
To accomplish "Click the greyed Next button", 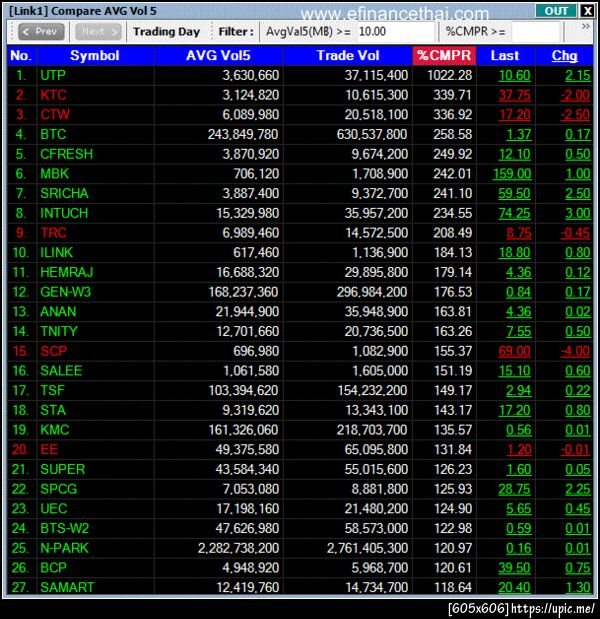I will tap(98, 32).
